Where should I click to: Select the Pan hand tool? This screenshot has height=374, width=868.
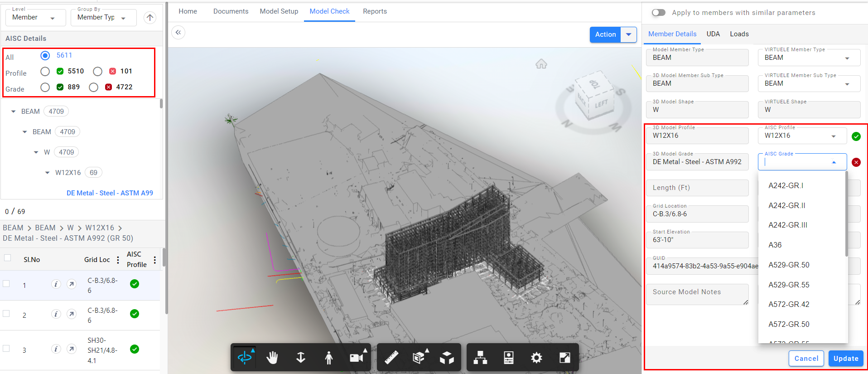[x=272, y=358]
